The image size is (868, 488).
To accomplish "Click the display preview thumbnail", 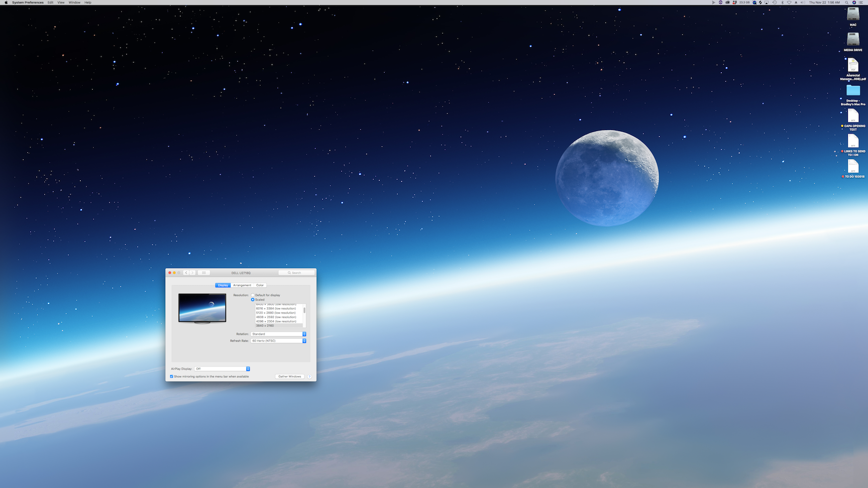I will point(202,308).
